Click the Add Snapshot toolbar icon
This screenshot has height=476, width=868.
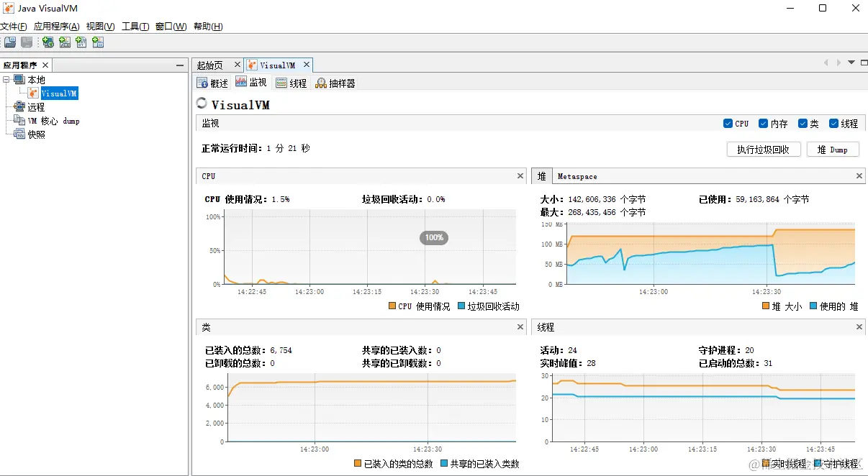coord(98,42)
